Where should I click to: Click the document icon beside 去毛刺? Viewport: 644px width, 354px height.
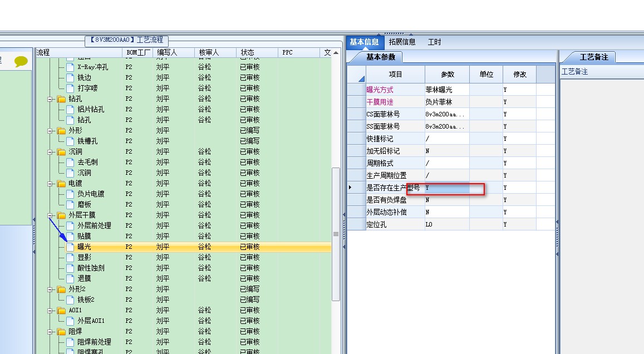click(70, 162)
